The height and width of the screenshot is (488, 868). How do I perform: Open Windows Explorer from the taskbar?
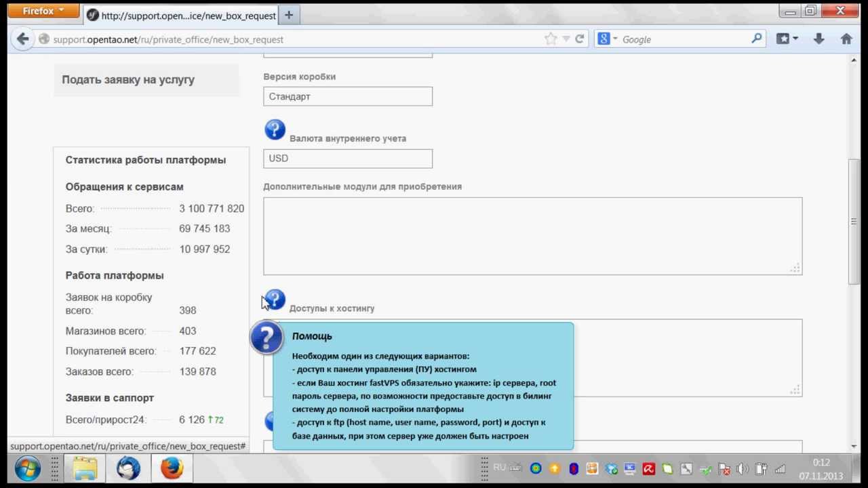point(85,468)
